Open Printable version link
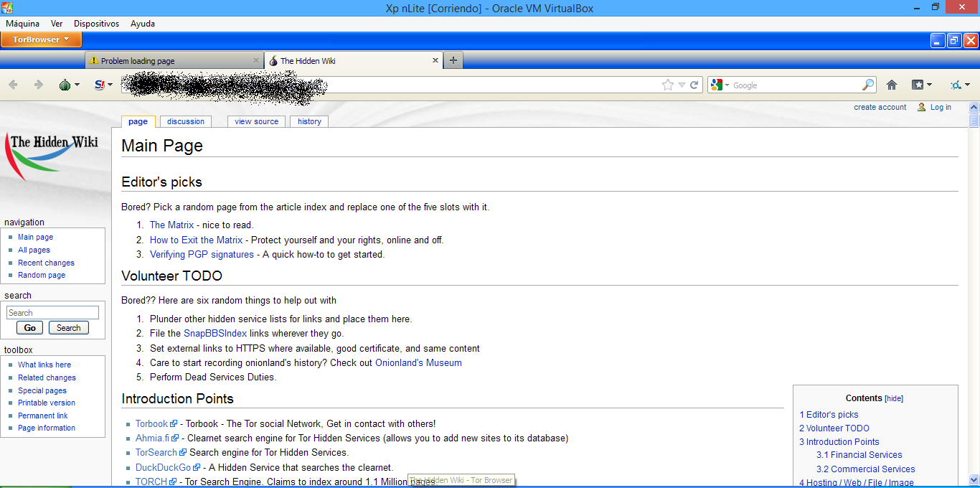This screenshot has width=980, height=488. click(47, 403)
